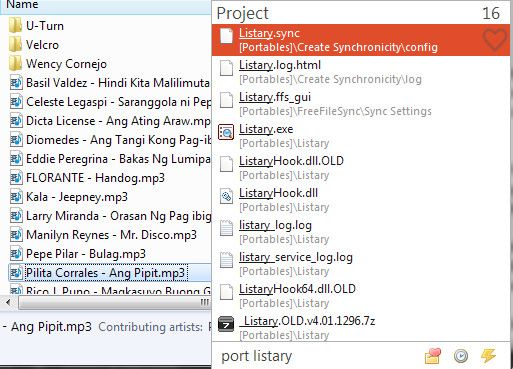
Task: Click the Velcro folder icon
Action: point(15,44)
